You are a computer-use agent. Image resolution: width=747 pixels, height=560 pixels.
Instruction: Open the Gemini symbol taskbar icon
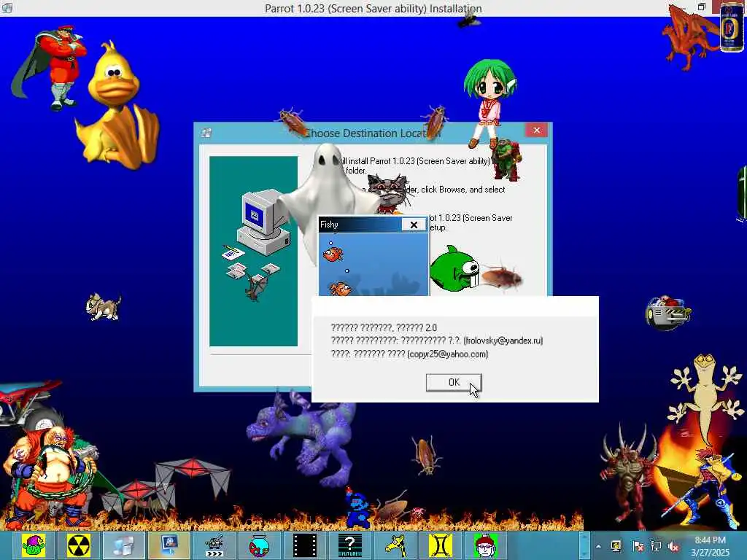coord(440,545)
